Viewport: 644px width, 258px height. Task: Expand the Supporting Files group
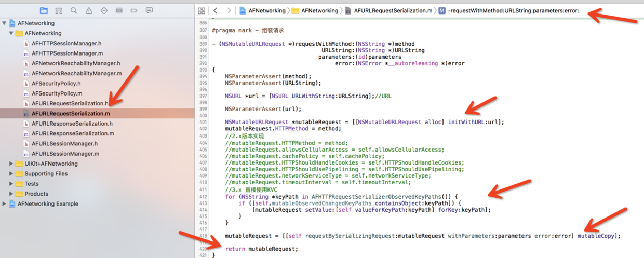pyautogui.click(x=11, y=174)
